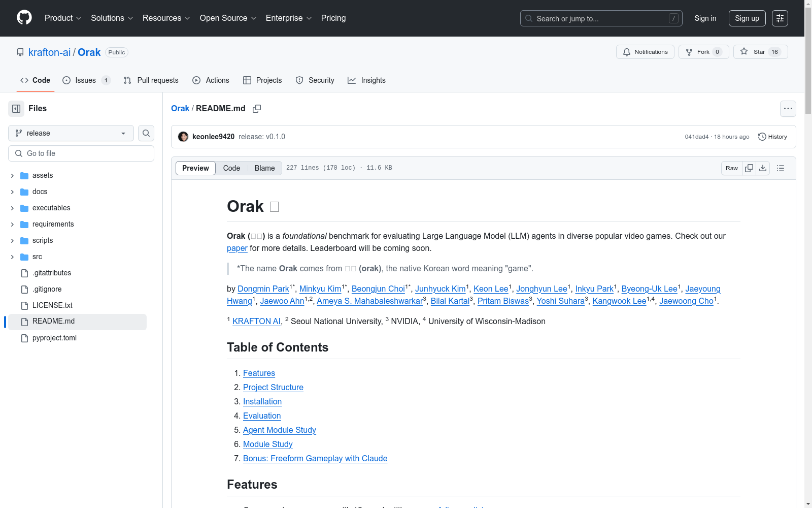812x508 pixels.
Task: Expand the src folder chevron
Action: tap(12, 257)
